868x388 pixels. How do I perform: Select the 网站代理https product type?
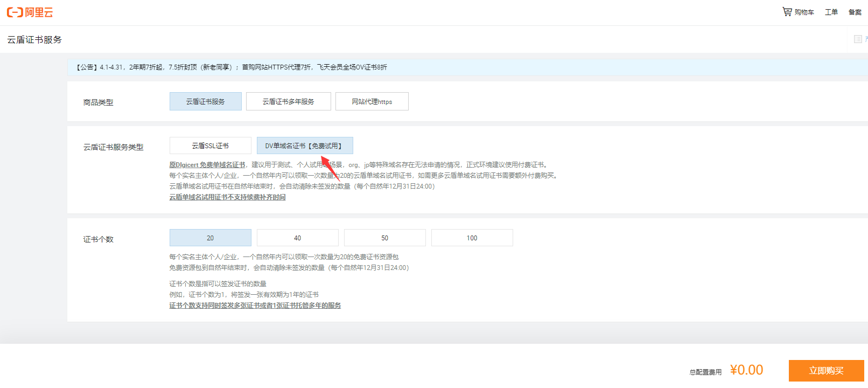coord(372,101)
